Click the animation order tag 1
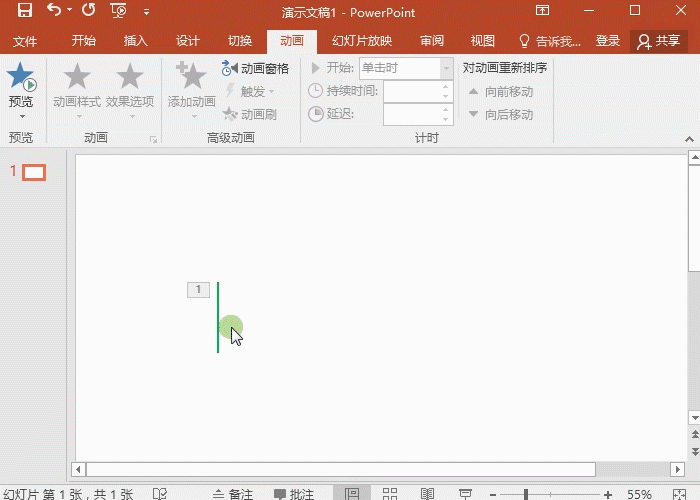 (198, 290)
